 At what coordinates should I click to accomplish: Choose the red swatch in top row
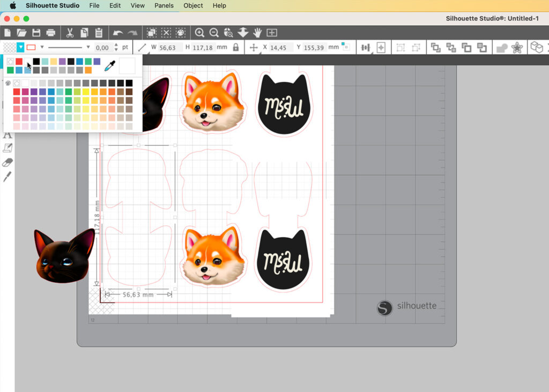(x=19, y=62)
